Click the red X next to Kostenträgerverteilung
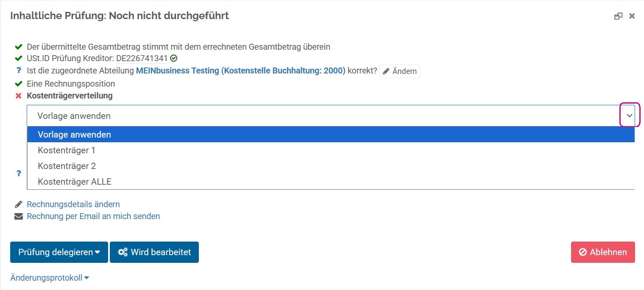Viewport: 644px width, 290px height. tap(18, 96)
